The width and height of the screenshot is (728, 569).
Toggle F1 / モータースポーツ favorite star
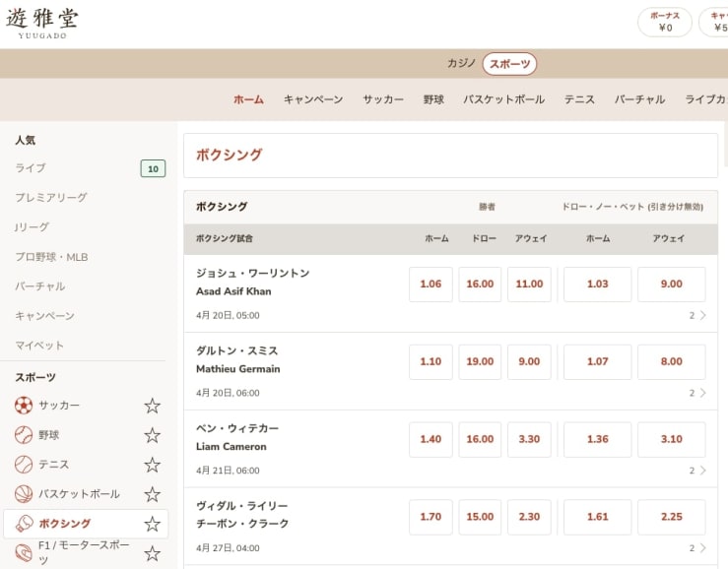point(152,553)
